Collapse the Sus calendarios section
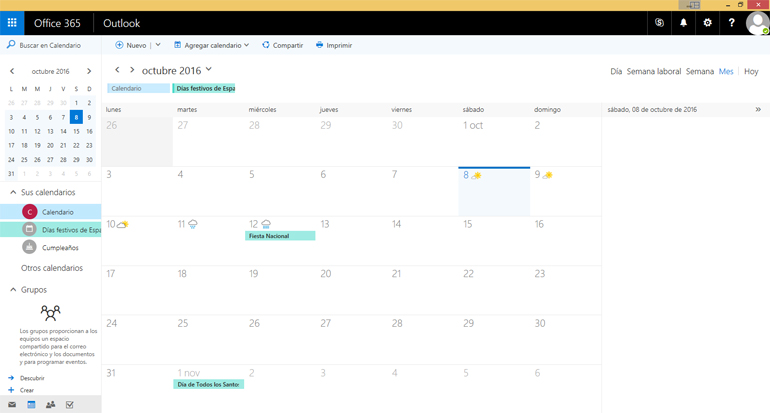This screenshot has height=413, width=770. pyautogui.click(x=13, y=192)
